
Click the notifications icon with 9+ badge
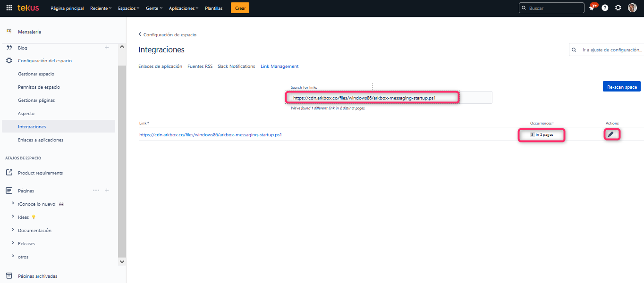pyautogui.click(x=592, y=8)
